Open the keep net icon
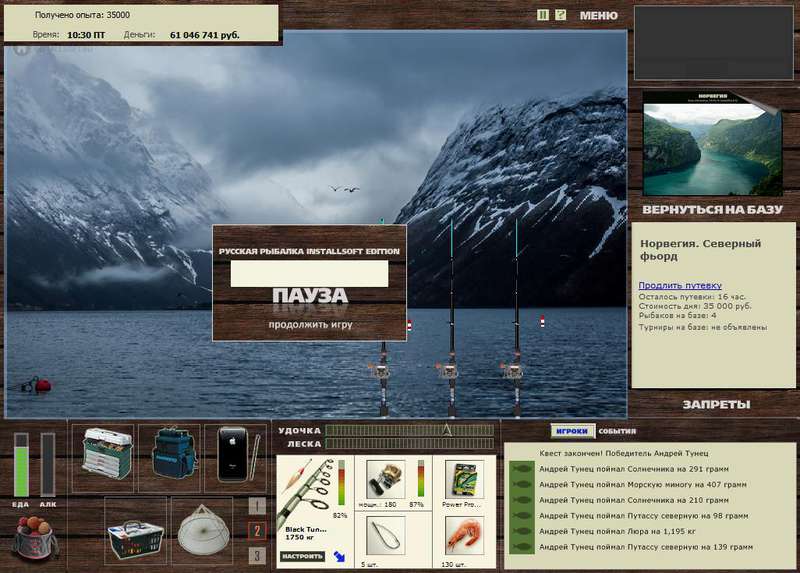The width and height of the screenshot is (800, 573). pyautogui.click(x=203, y=531)
